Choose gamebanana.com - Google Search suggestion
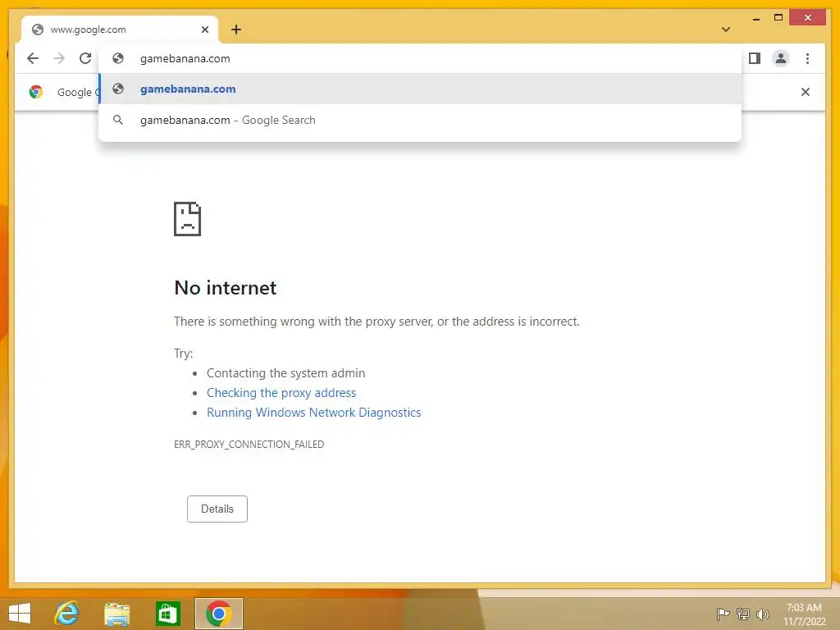 click(420, 120)
